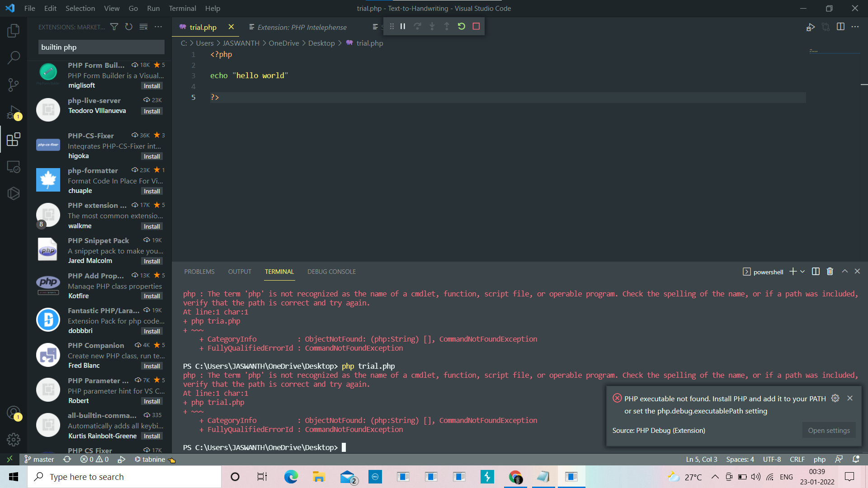This screenshot has width=868, height=488.
Task: Open the File menu
Action: click(x=30, y=8)
